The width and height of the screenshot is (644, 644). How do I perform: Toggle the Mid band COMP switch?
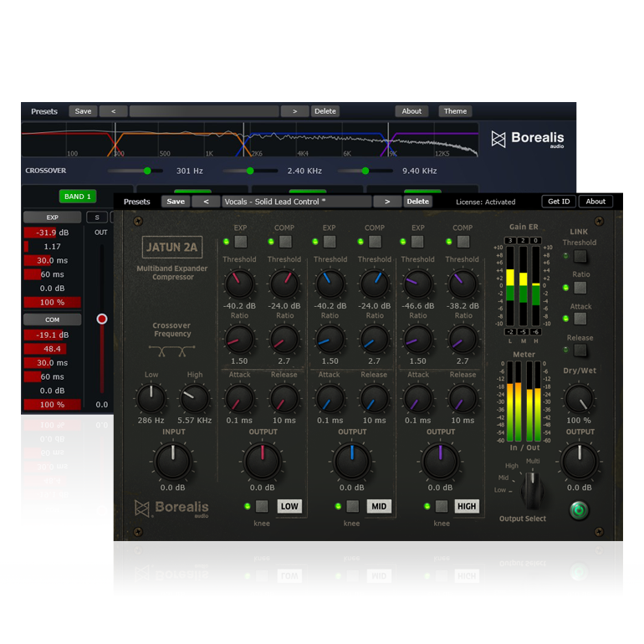tap(375, 242)
